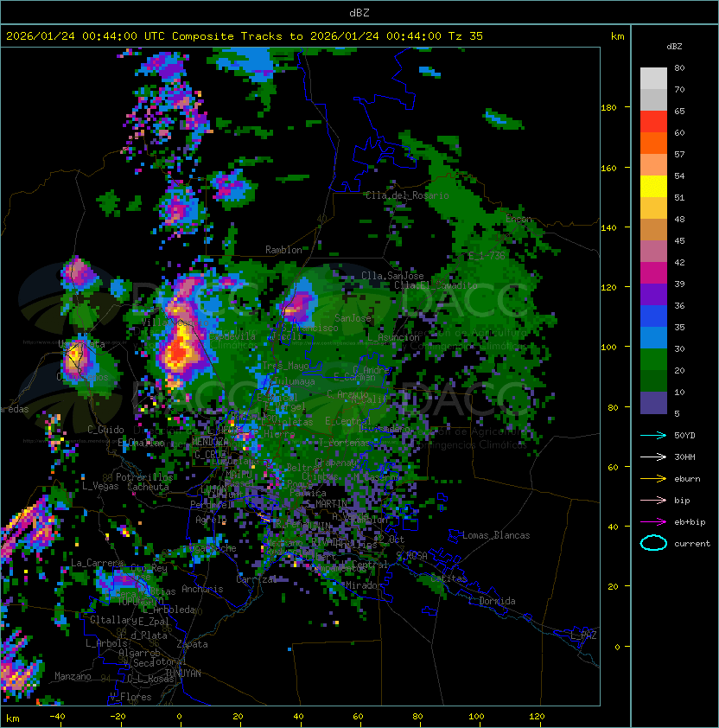Click the Clla_del_Rosario place label
This screenshot has height=728, width=719.
coord(406,195)
